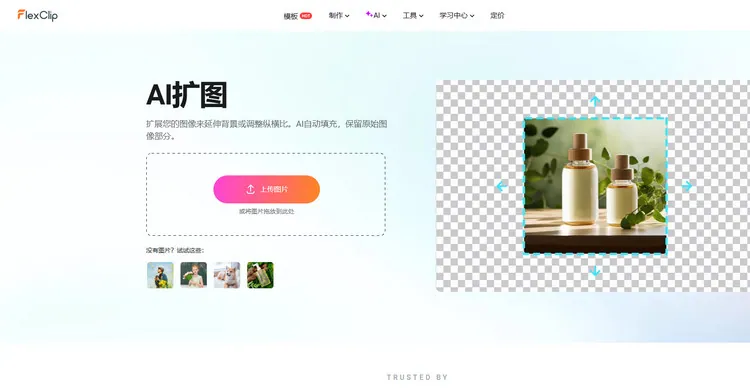This screenshot has width=750, height=388.
Task: Try the sample photo of man holding flowers
Action: [160, 275]
